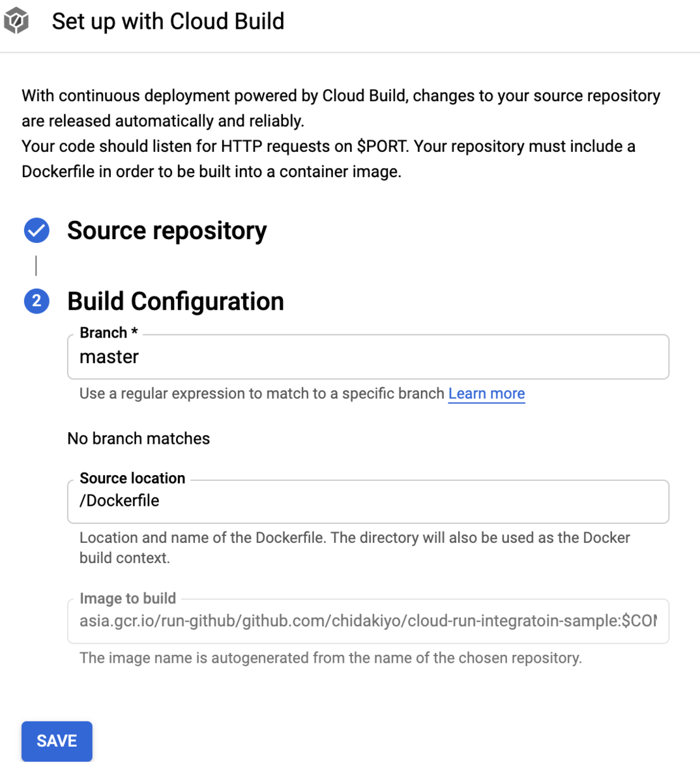Click the "Image to build" field label
This screenshot has width=700, height=782.
coord(128,598)
